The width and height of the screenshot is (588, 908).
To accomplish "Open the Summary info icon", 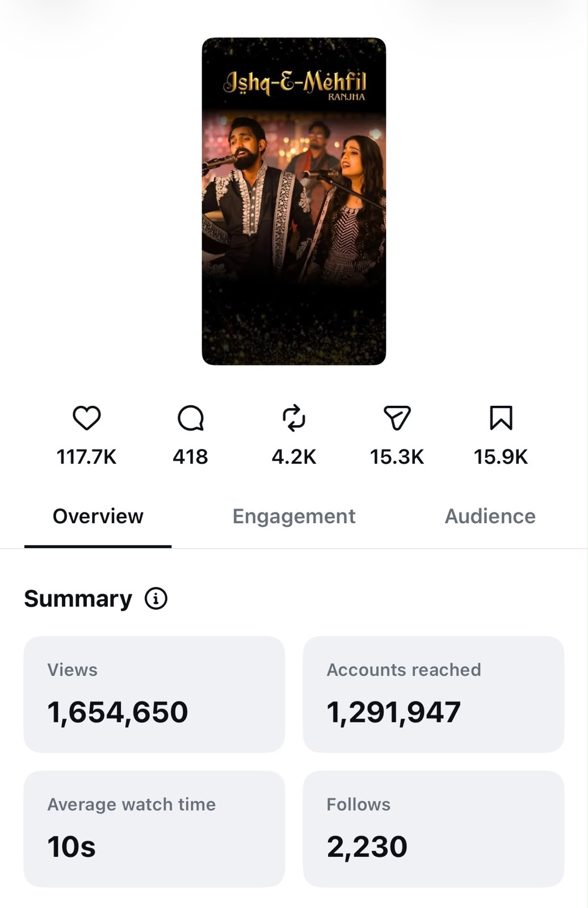I will tap(156, 598).
